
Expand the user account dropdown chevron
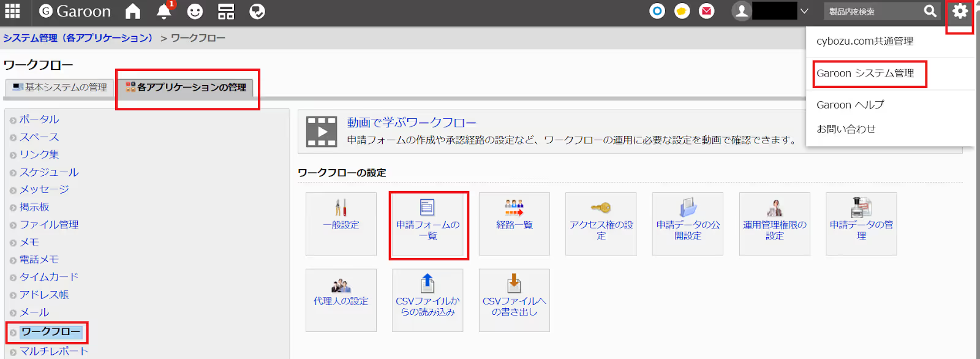804,11
